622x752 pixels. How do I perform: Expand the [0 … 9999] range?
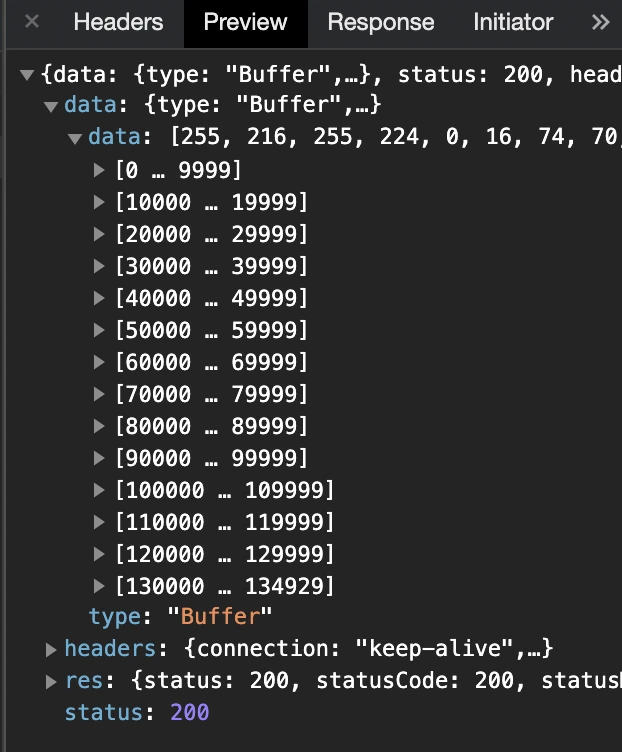coord(99,170)
